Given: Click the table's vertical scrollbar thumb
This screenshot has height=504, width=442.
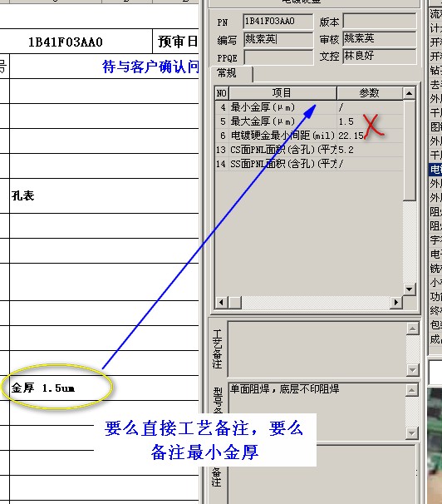Looking at the screenshot, I should pos(409,150).
